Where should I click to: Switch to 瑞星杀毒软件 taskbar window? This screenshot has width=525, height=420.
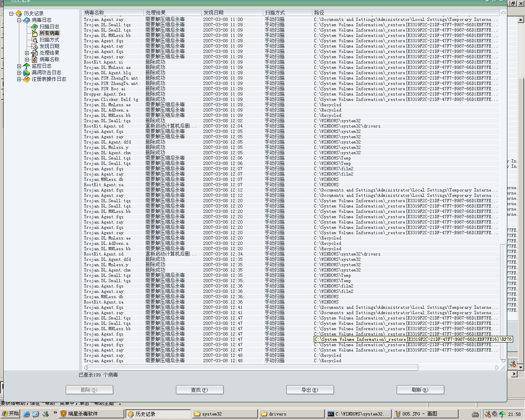point(91,414)
